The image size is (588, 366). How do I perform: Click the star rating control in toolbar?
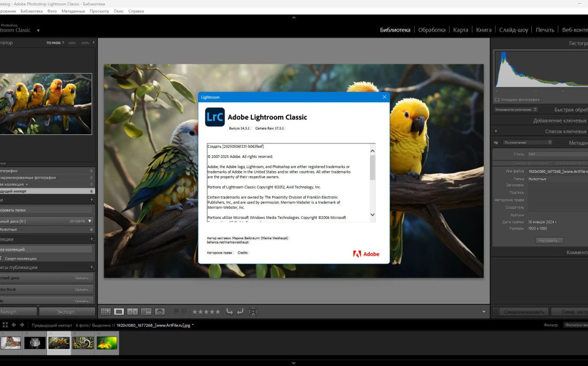tap(206, 311)
